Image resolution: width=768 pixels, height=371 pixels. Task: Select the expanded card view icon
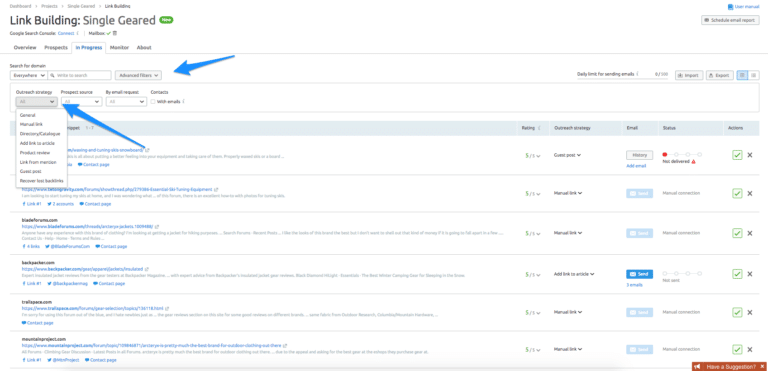[x=743, y=75]
